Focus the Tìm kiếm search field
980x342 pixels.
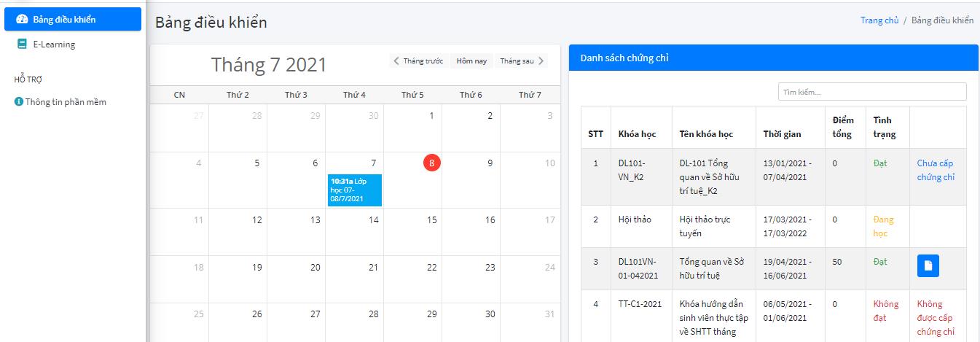coord(872,92)
